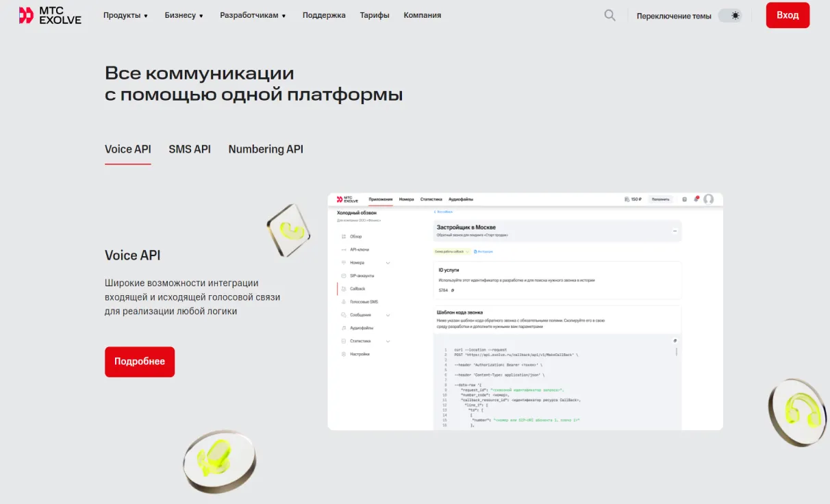830x504 pixels.
Task: Click the ID value 5784
Action: point(443,290)
